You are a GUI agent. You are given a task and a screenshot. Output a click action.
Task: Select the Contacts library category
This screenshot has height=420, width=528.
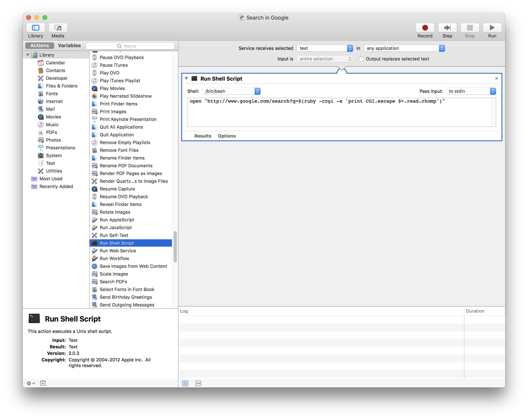55,70
